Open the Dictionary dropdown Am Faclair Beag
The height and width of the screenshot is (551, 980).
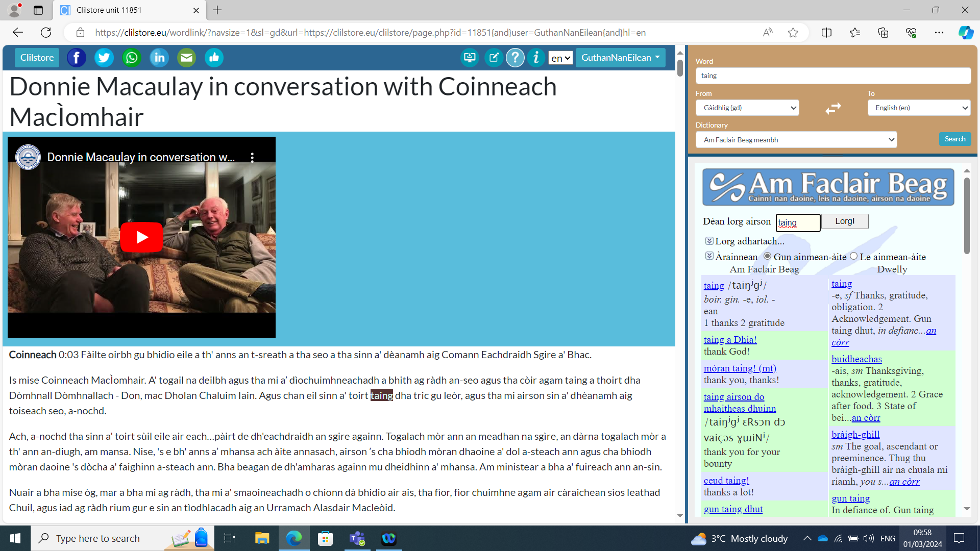coord(796,140)
